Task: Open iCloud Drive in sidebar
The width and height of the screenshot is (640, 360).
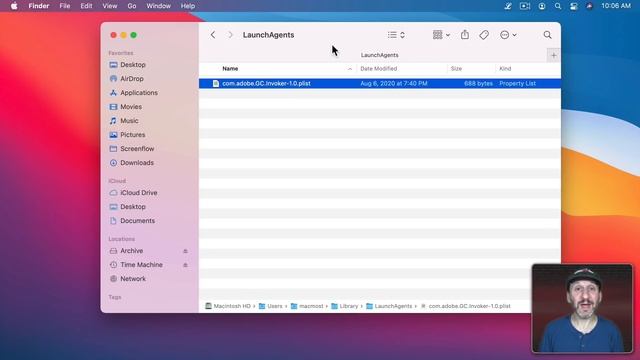Action: 138,193
